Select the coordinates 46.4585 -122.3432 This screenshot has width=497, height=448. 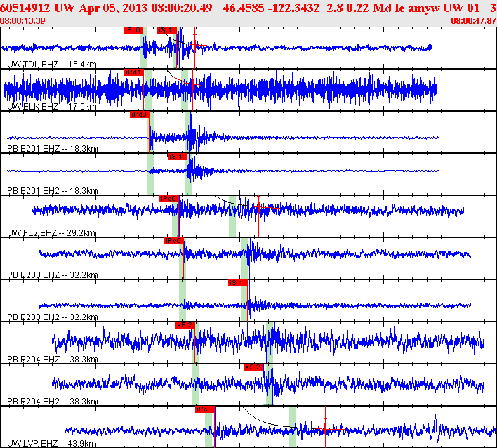(x=271, y=8)
